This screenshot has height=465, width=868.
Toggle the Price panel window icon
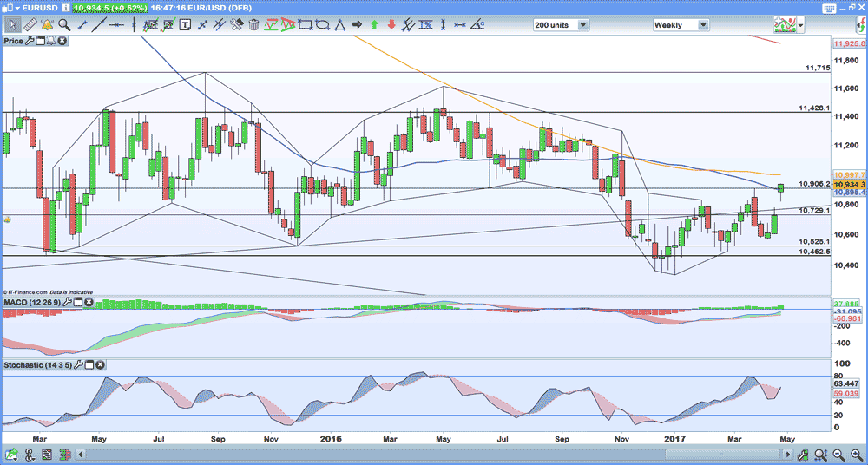(x=41, y=41)
